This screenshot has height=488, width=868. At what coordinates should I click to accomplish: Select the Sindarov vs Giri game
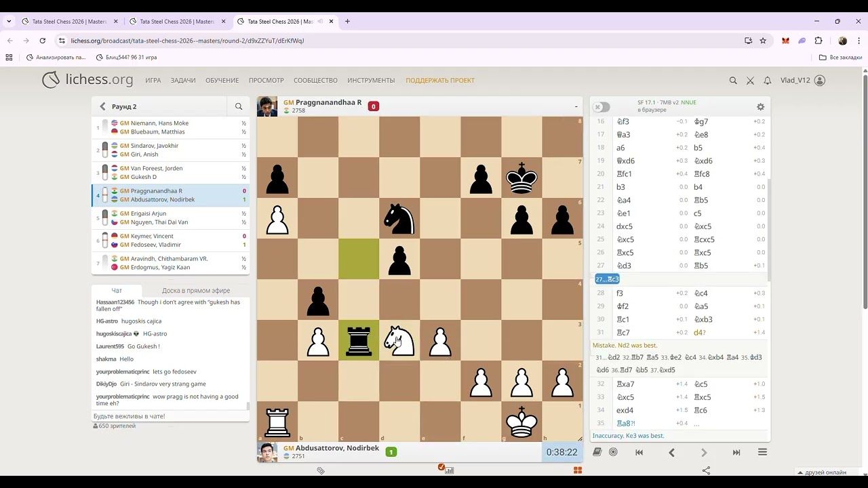170,150
